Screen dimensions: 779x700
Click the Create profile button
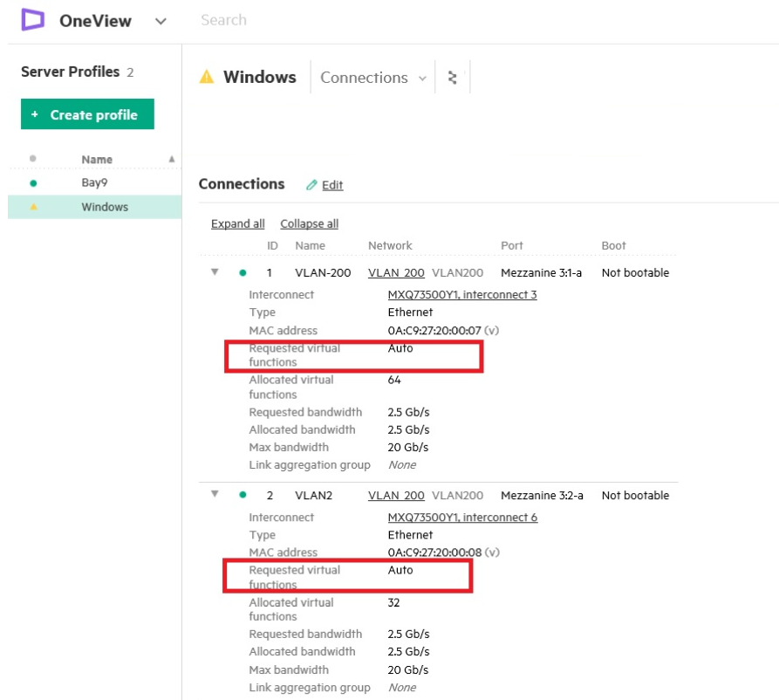86,113
